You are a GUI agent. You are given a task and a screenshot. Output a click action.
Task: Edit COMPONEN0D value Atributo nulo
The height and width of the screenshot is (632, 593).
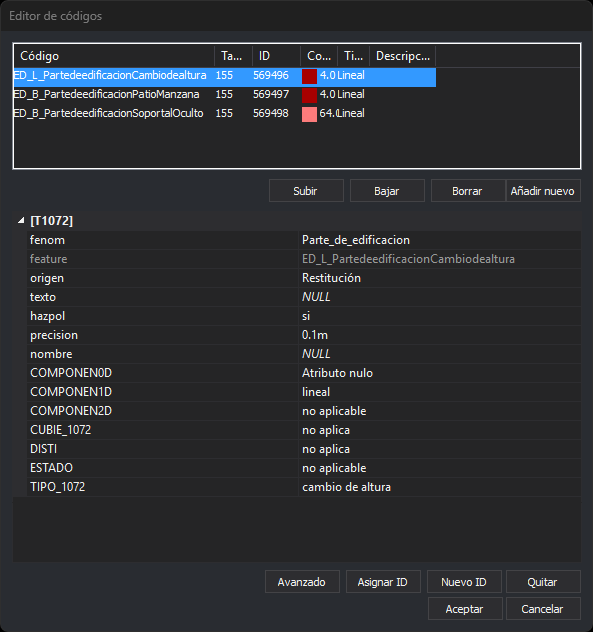(439, 373)
